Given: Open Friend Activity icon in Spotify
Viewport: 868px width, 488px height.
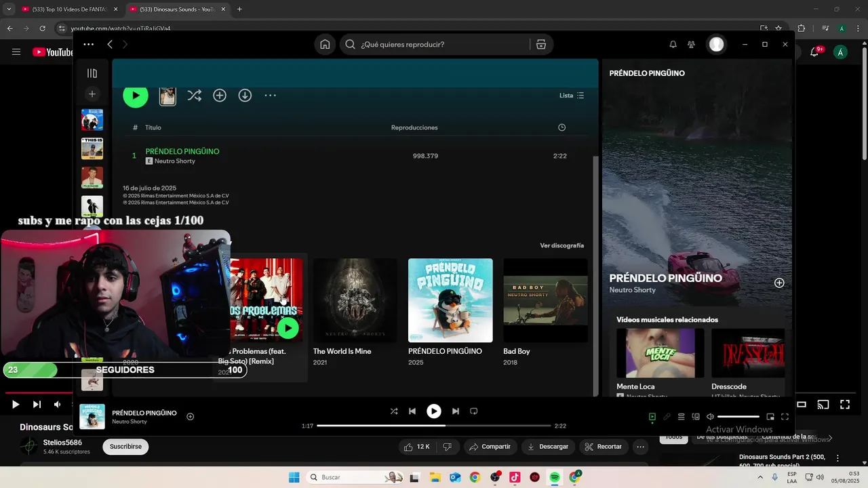Looking at the screenshot, I should (691, 44).
